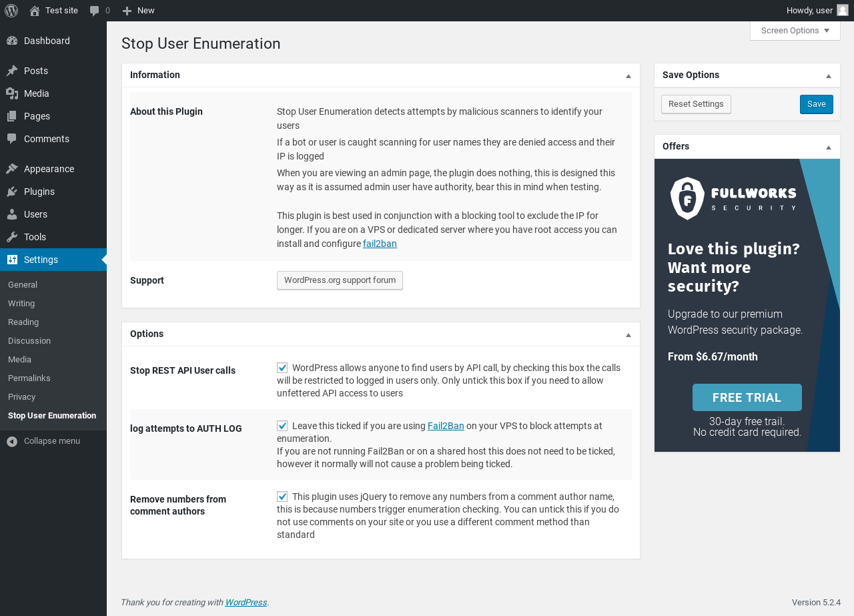Collapse the Information panel
The width and height of the screenshot is (854, 616).
(628, 75)
